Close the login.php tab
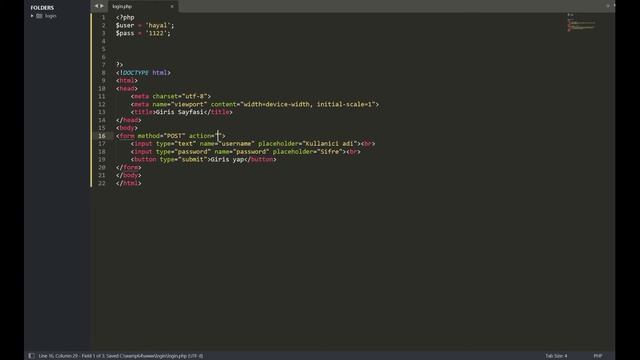This screenshot has height=360, width=640. tap(172, 7)
